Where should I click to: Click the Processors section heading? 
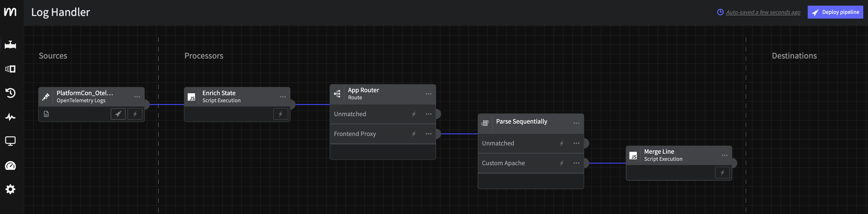203,56
